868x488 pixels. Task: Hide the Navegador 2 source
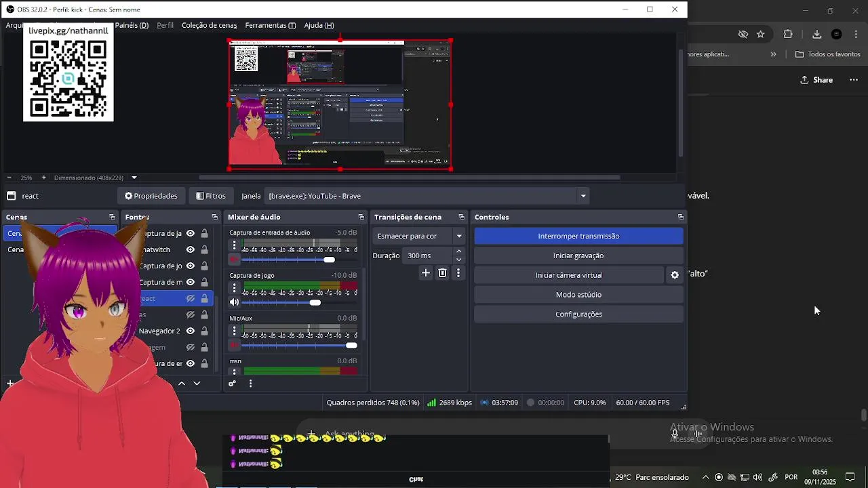pos(191,331)
